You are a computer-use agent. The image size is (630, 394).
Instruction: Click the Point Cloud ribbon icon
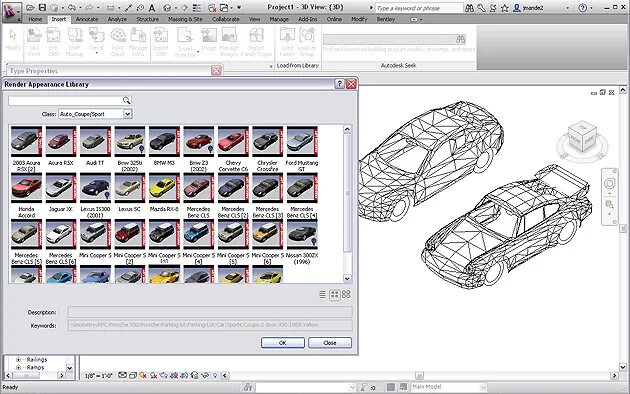pos(118,42)
